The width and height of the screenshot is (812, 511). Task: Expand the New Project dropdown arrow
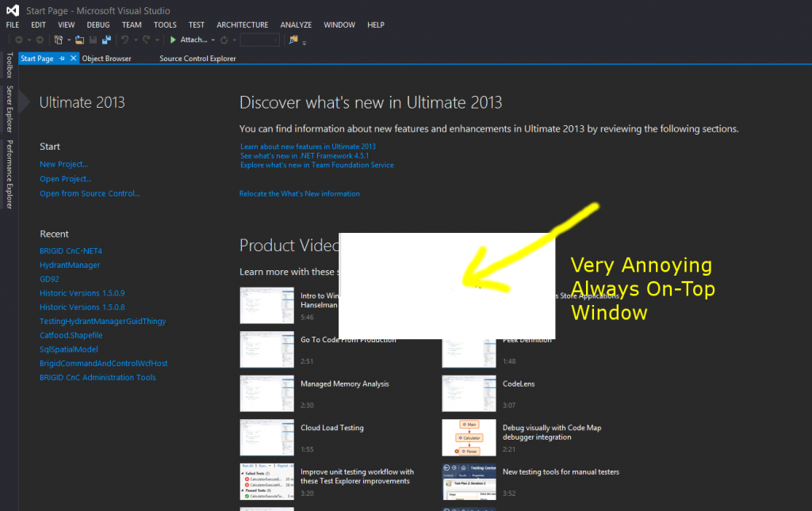68,40
